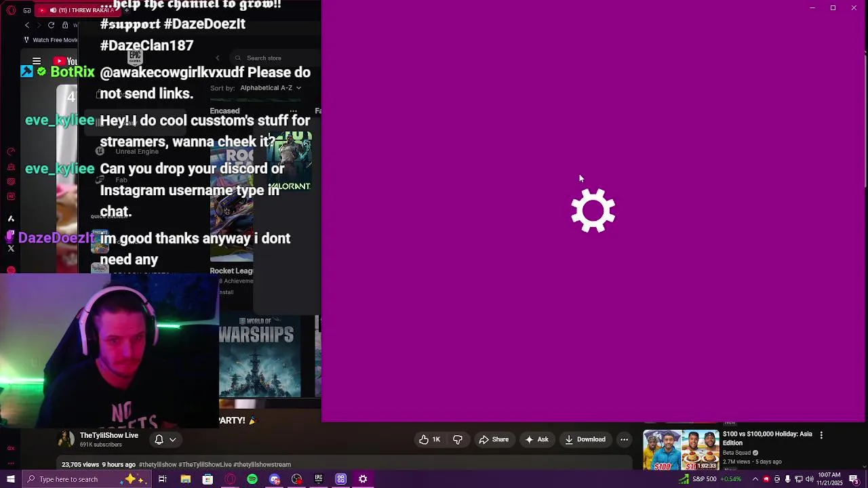The width and height of the screenshot is (868, 488).
Task: Click '691K subscribers' text
Action: [x=101, y=445]
